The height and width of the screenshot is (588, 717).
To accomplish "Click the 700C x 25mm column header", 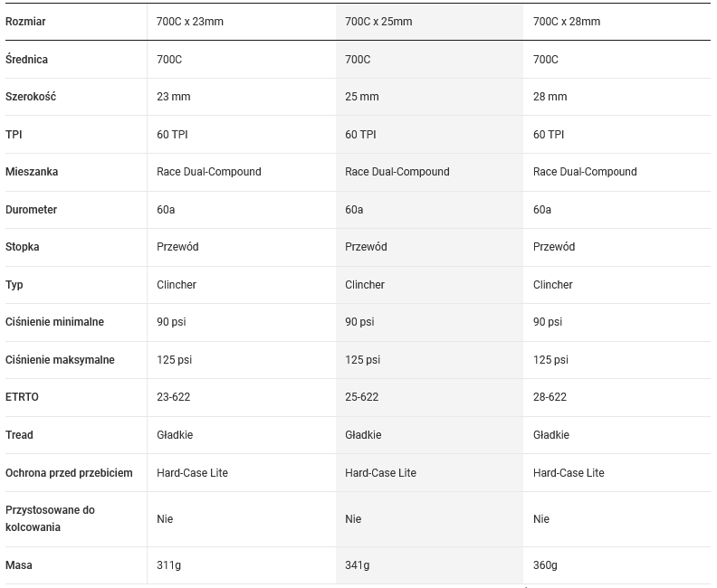I will [378, 22].
